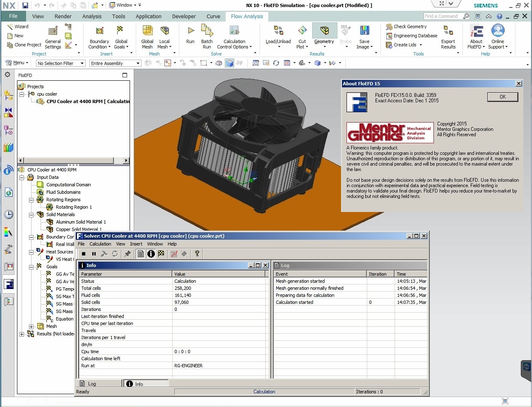Open the Entire Assembly scope dropdown
532x407 pixels.
pyautogui.click(x=116, y=63)
